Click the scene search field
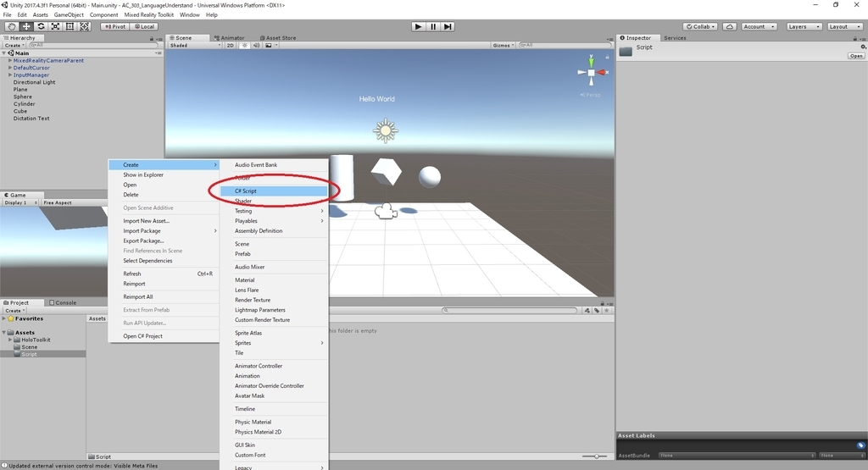This screenshot has height=470, width=868. [565, 46]
